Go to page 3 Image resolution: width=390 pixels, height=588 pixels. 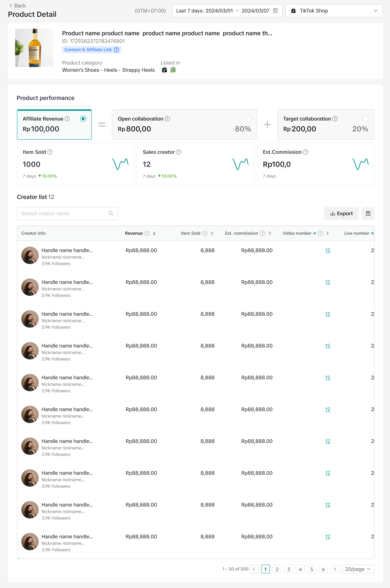click(288, 569)
